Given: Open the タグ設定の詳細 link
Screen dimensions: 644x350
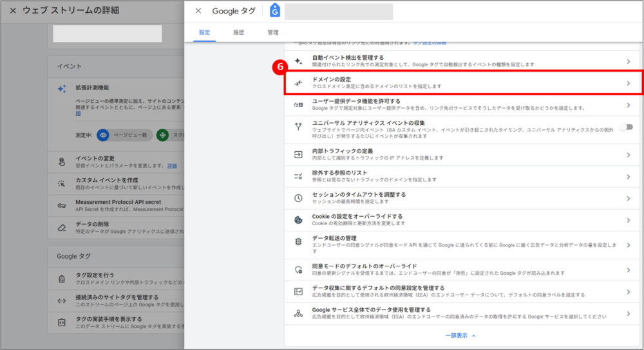Looking at the screenshot, I should tap(430, 42).
